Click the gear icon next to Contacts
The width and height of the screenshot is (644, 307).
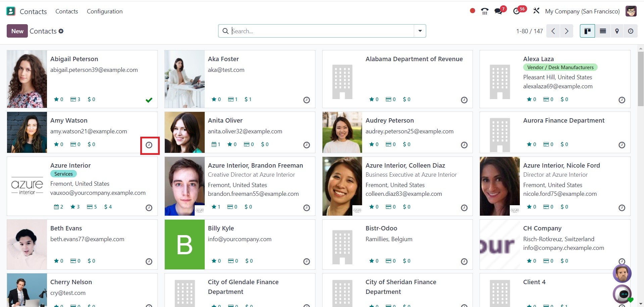tap(61, 31)
